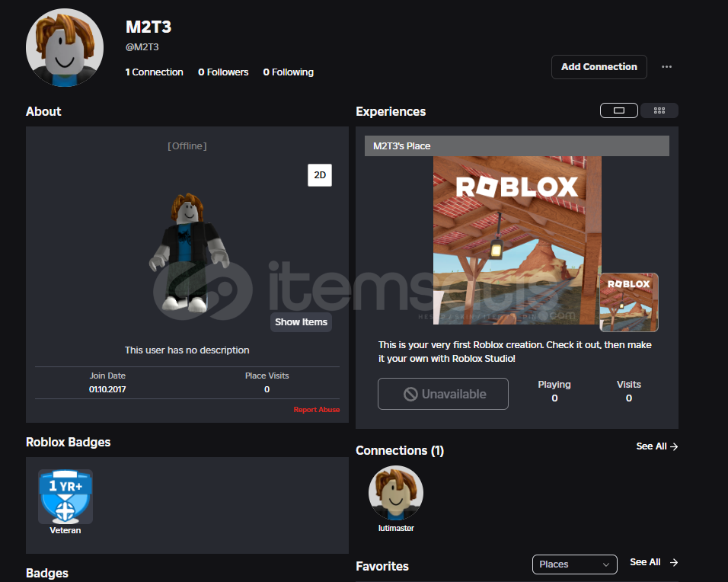Open M2T3's Place large thumbnail

tap(517, 240)
